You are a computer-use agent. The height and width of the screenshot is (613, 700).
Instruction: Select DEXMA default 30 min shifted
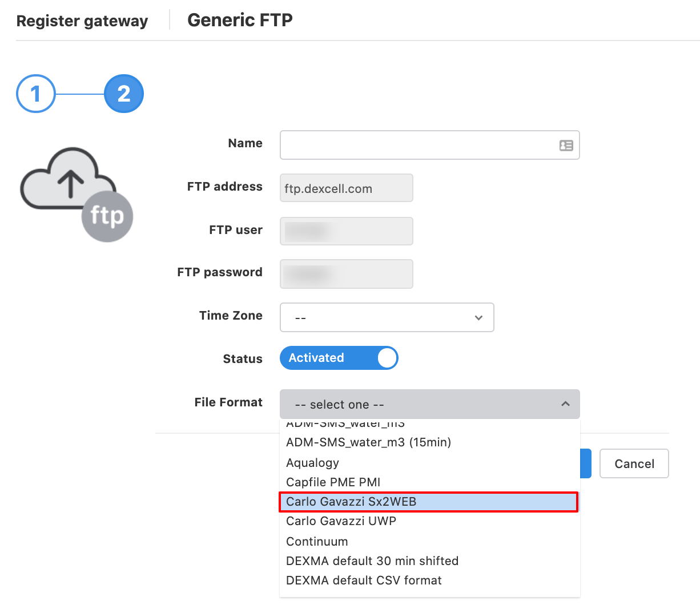tap(429, 561)
